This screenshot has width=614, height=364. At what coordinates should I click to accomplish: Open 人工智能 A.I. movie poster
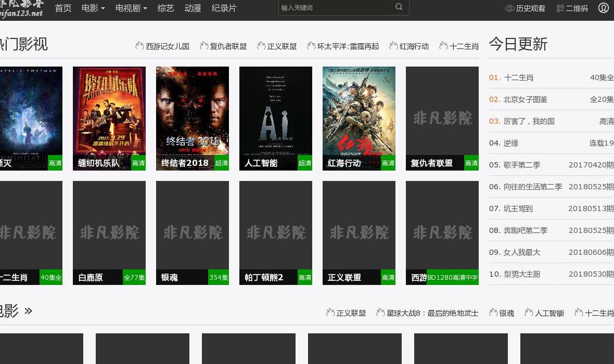click(x=276, y=118)
